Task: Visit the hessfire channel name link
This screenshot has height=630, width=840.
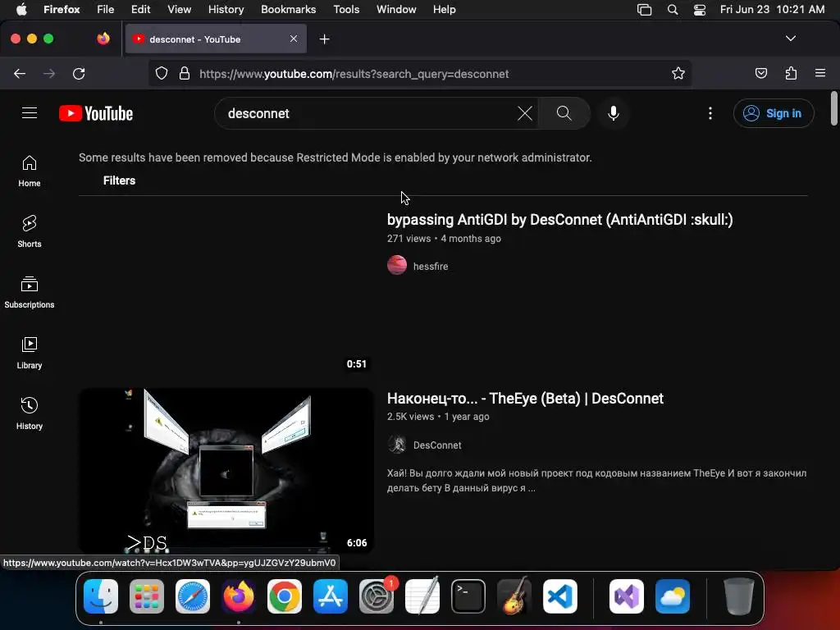Action: 431,267
